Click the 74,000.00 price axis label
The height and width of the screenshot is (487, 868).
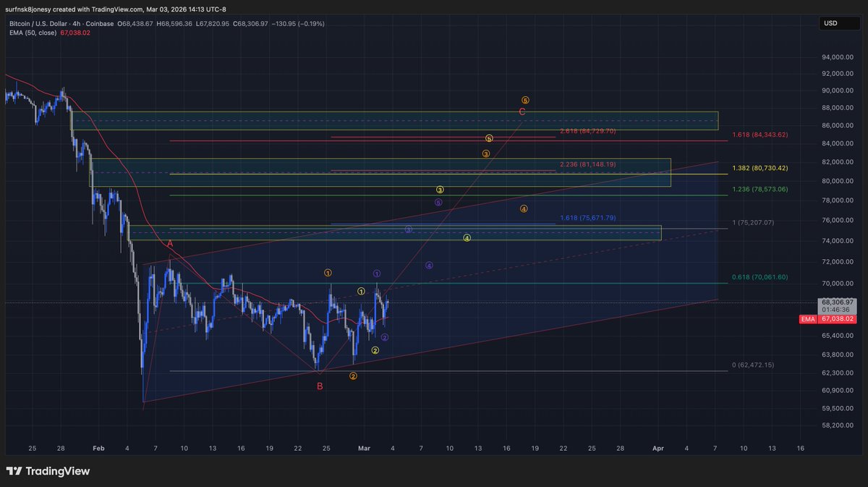tap(838, 241)
